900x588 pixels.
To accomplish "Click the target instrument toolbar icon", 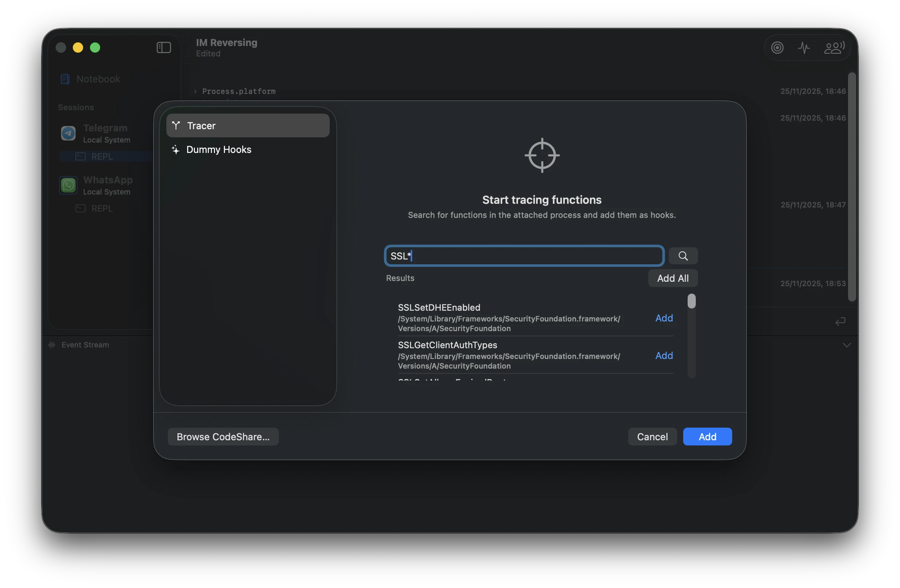I will click(x=777, y=48).
